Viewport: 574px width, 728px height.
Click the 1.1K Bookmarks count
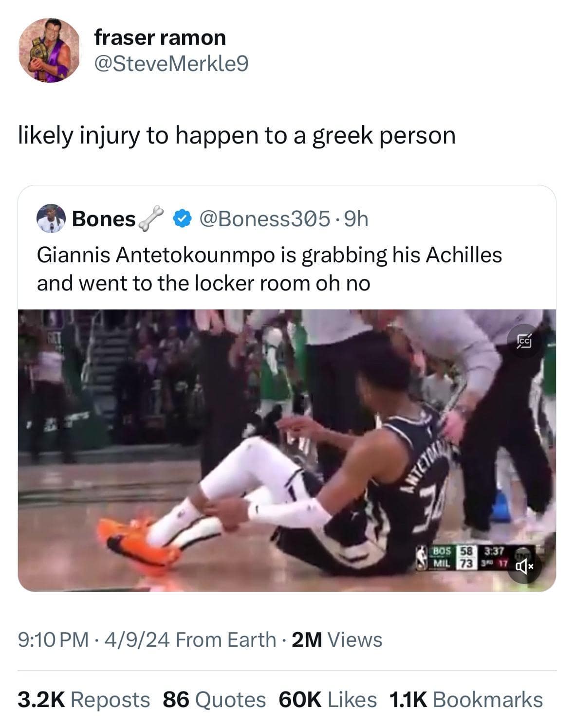pos(466,700)
